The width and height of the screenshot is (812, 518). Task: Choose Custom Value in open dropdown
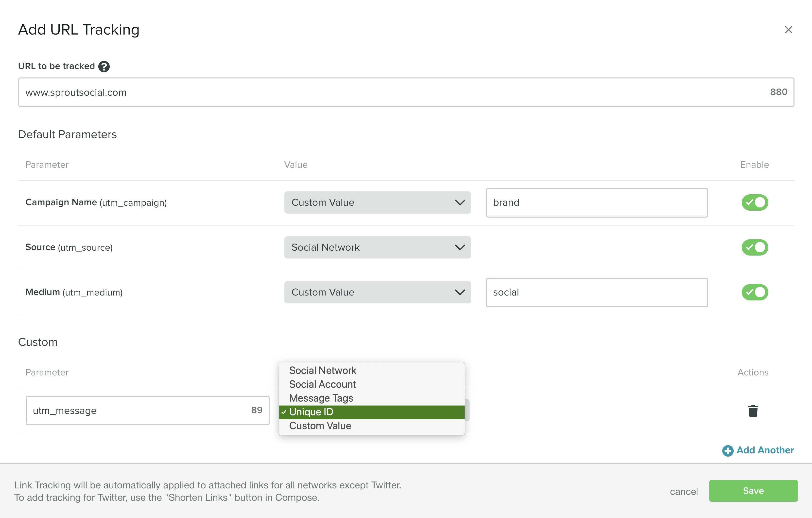[372, 426]
